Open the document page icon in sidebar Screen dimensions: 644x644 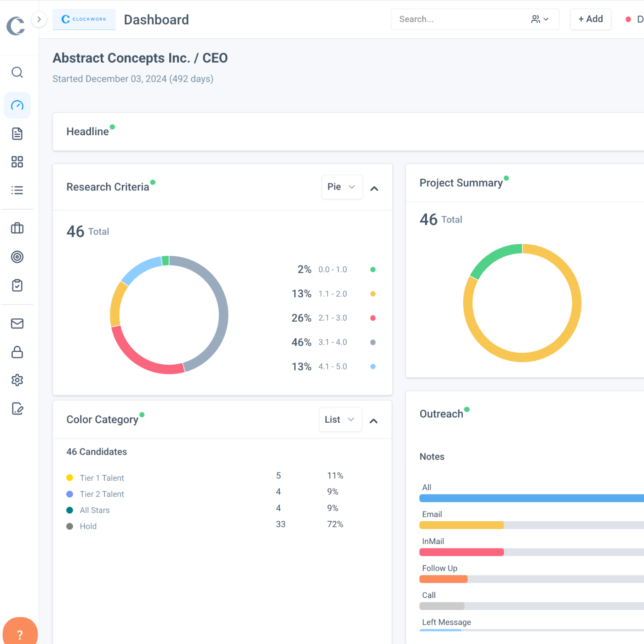[x=17, y=134]
